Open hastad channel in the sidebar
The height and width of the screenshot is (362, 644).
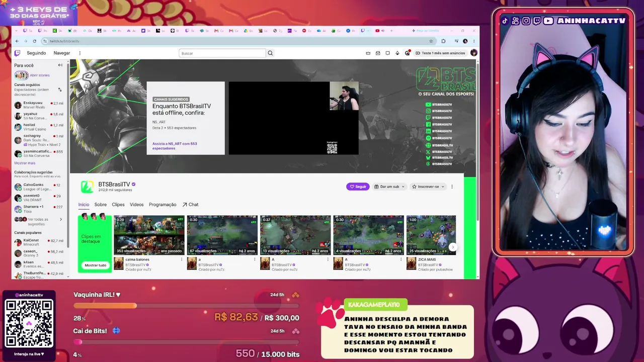[x=39, y=127]
